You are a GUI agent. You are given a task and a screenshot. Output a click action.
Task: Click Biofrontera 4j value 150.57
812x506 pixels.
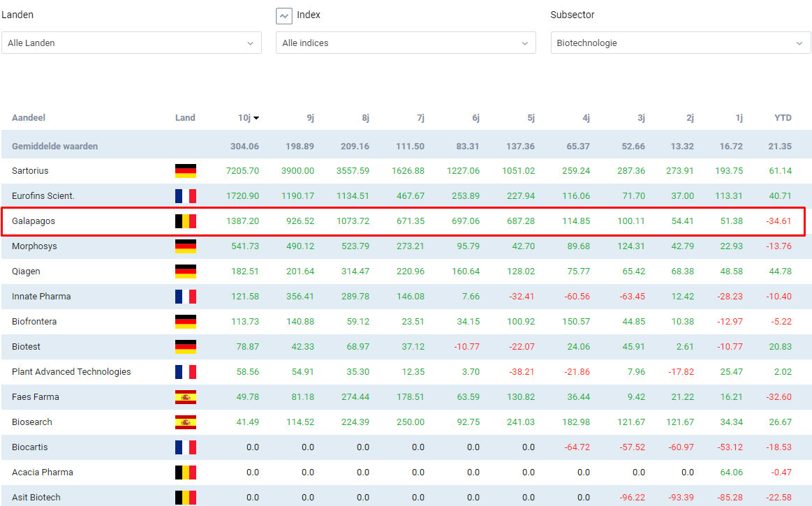[576, 322]
